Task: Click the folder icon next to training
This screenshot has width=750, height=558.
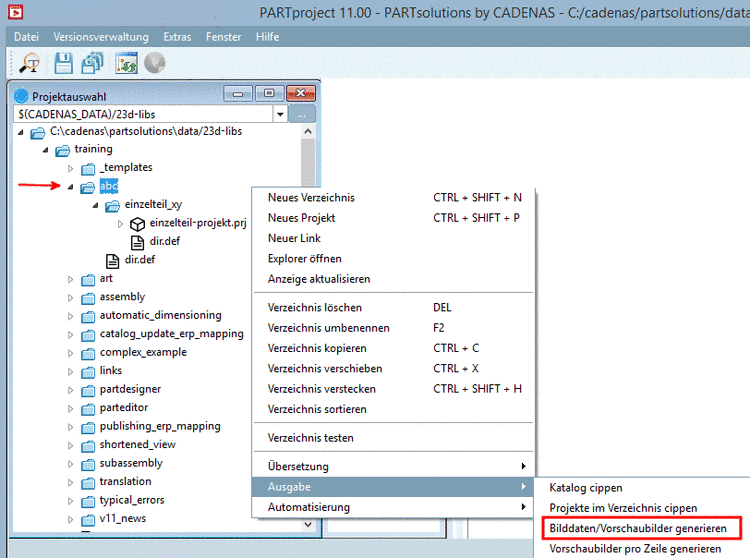Action: (62, 151)
